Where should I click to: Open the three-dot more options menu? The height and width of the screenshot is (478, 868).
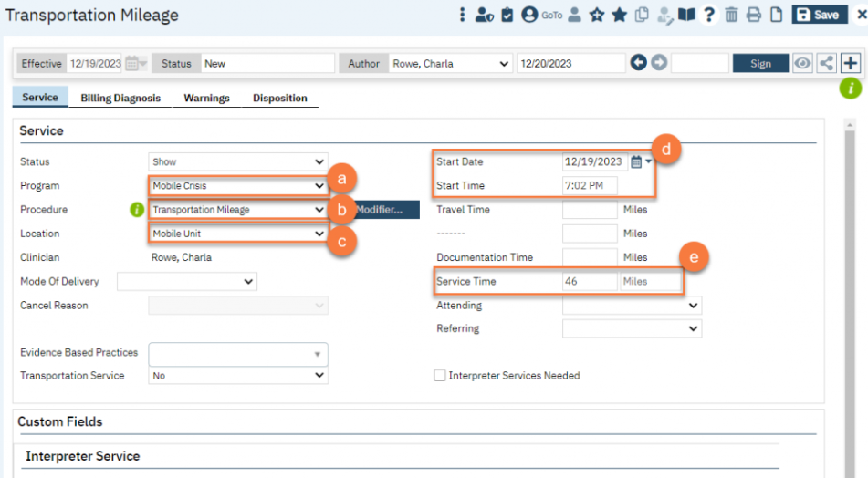point(463,15)
